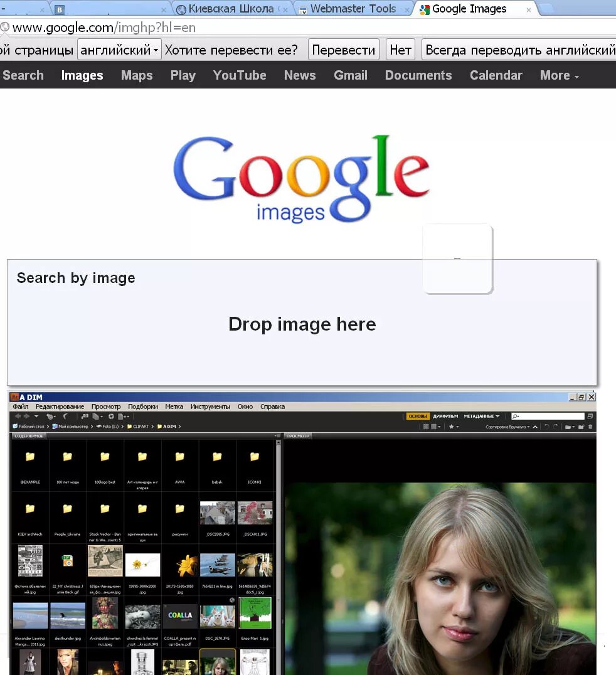The height and width of the screenshot is (675, 616).
Task: Open the star rating filter dropdown
Action: [454, 427]
